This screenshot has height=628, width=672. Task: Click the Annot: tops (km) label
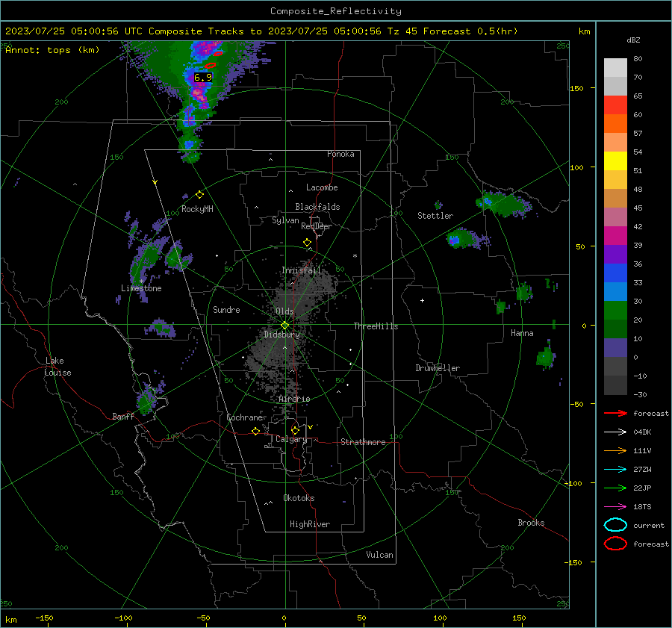pos(52,50)
